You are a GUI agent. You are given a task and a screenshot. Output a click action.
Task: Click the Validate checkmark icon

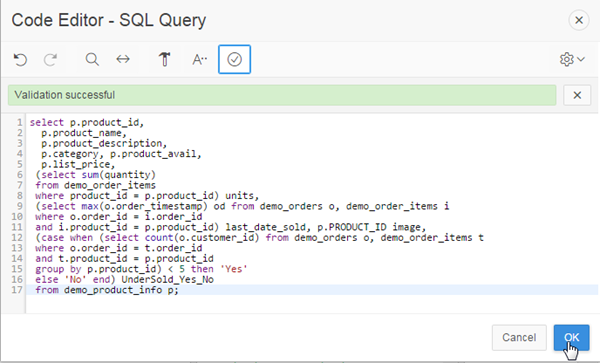[235, 59]
